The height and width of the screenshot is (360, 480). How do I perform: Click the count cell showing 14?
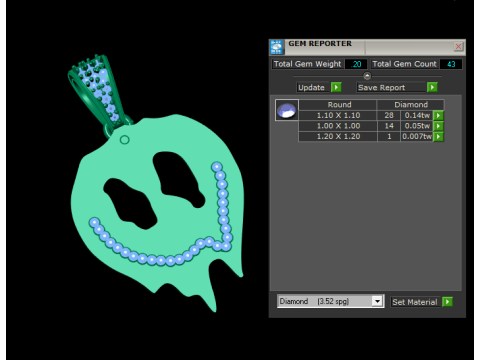pos(389,126)
